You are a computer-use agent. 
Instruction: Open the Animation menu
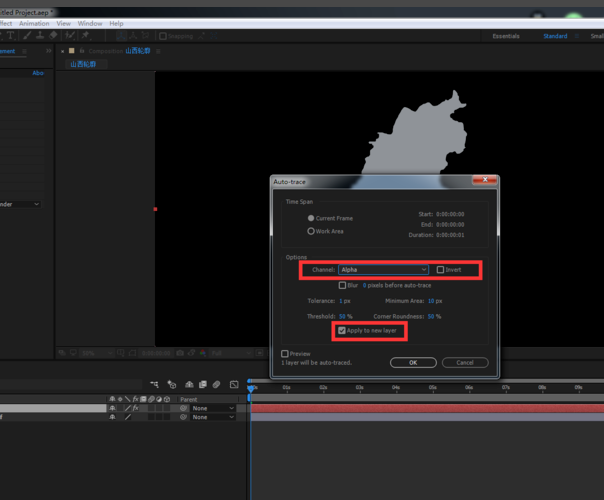pos(34,23)
